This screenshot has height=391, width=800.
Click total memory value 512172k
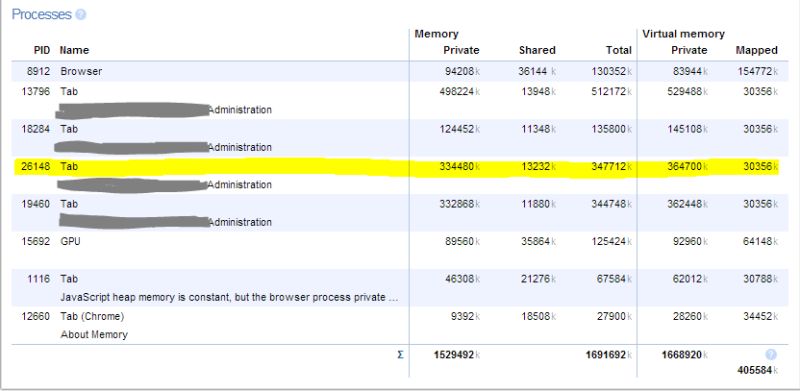[612, 91]
